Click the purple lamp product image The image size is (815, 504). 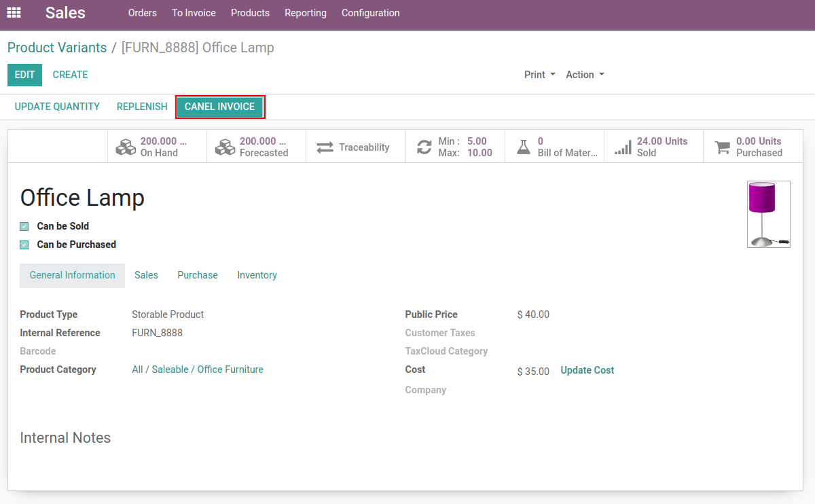tap(768, 214)
